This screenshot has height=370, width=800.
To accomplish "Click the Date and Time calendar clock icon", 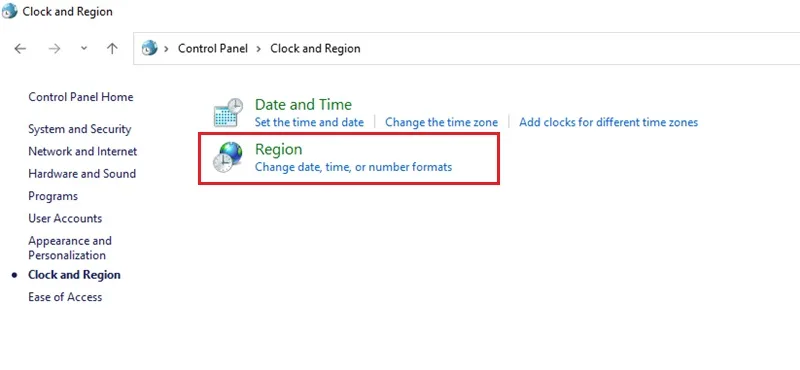I will point(228,112).
